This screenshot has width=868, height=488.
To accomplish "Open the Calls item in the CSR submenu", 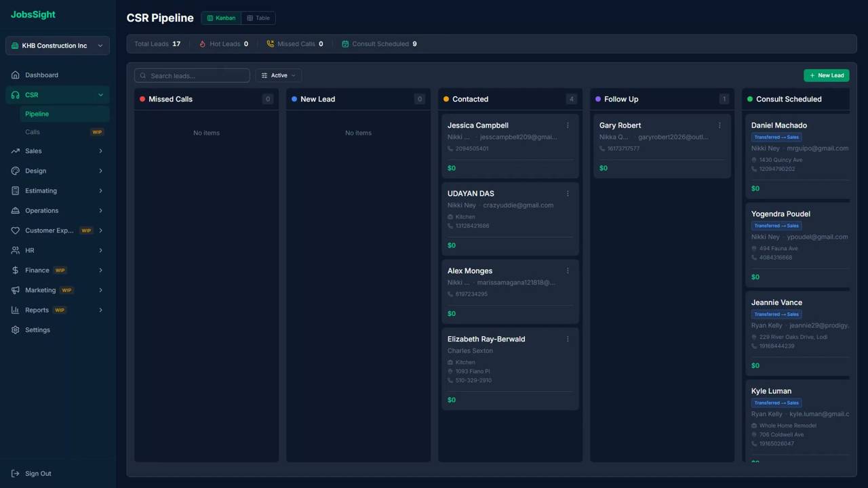I will pos(64,132).
